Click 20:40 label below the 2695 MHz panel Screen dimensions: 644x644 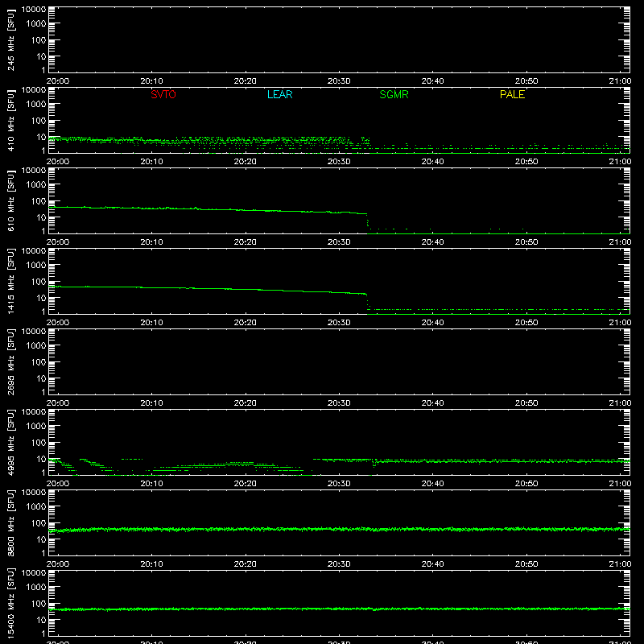pos(432,403)
